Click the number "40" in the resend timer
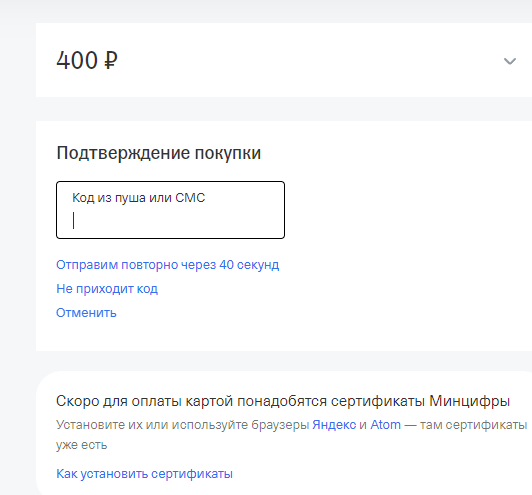The width and height of the screenshot is (532, 495). click(227, 265)
